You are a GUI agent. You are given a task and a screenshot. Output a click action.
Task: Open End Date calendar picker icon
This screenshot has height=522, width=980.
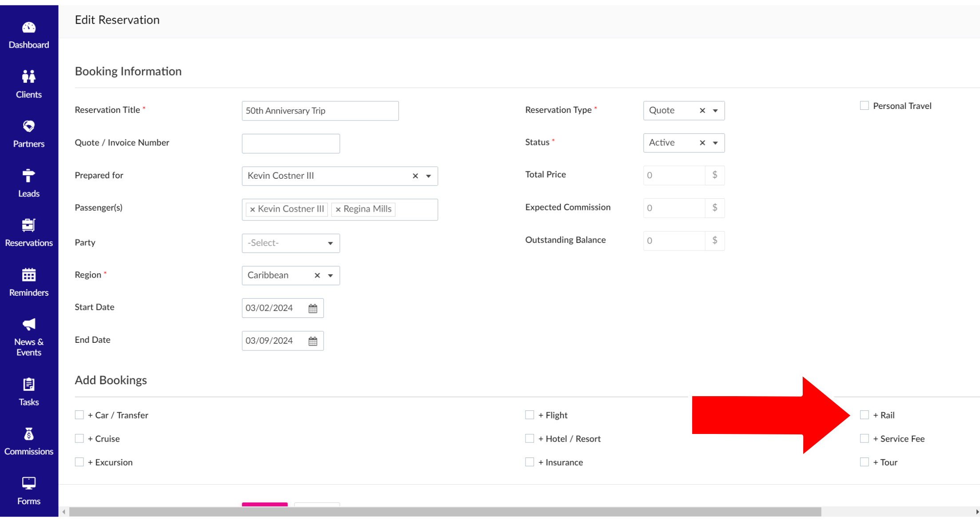313,341
